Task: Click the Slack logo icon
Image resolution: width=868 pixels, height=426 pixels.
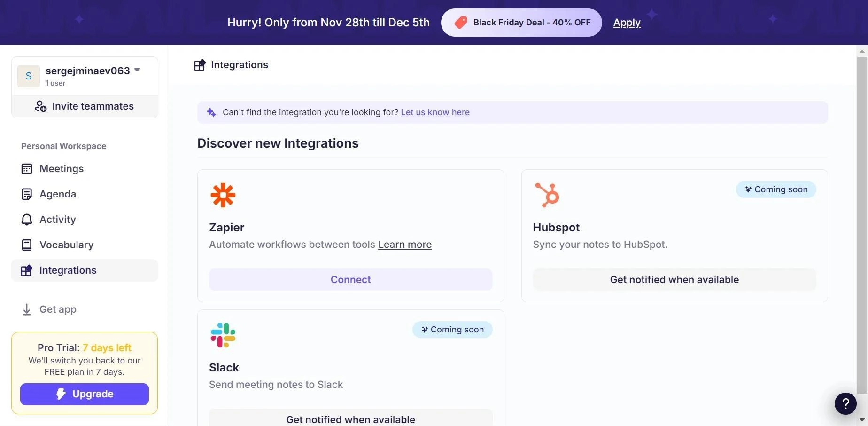Action: 223,335
